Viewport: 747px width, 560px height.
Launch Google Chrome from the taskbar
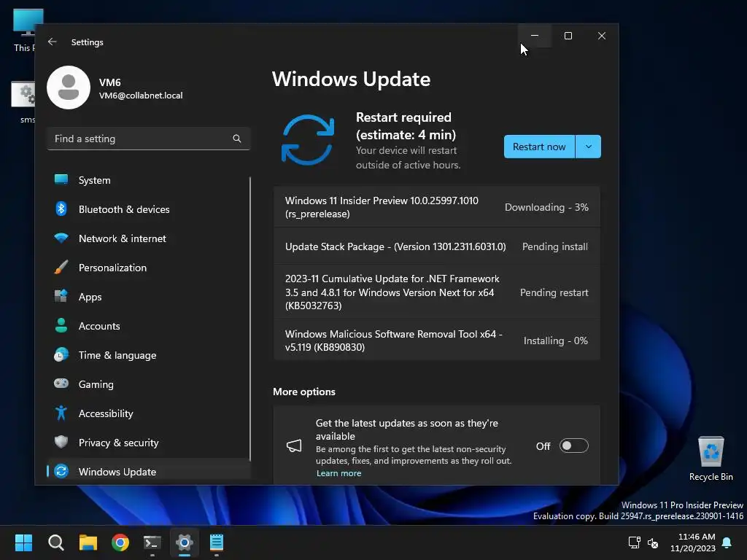120,542
